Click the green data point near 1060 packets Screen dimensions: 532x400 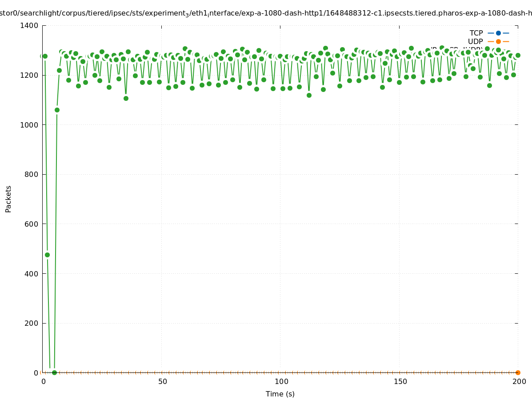[x=57, y=110]
